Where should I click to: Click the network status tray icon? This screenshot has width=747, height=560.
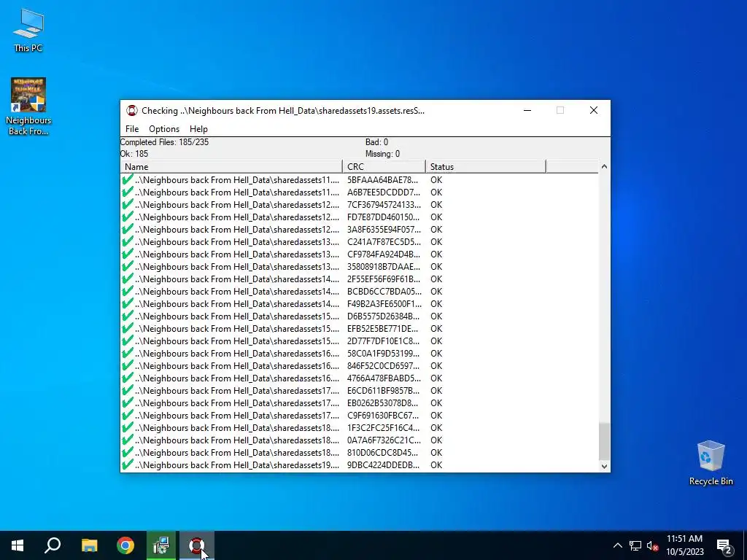[x=635, y=545]
